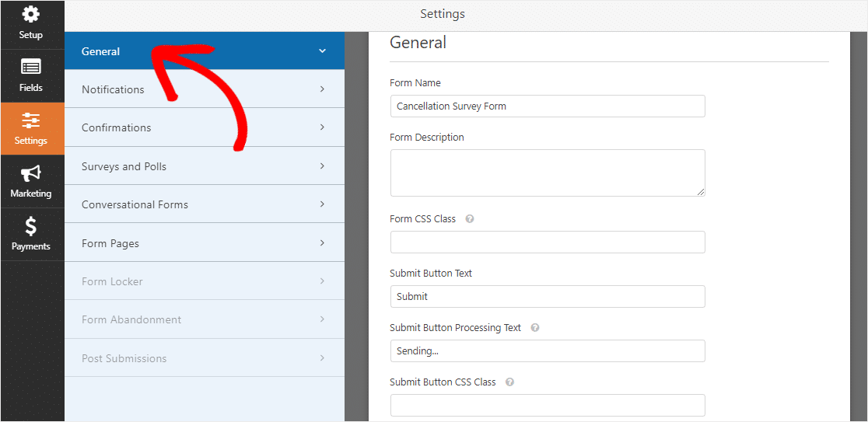Viewport: 868px width, 422px height.
Task: Click the Form Name input field
Action: tap(548, 106)
